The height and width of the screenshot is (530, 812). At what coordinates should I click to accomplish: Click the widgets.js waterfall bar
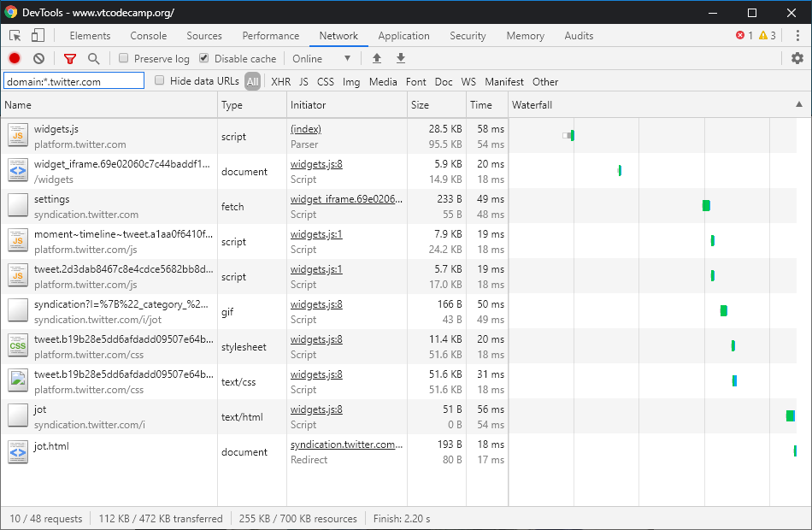click(x=568, y=136)
